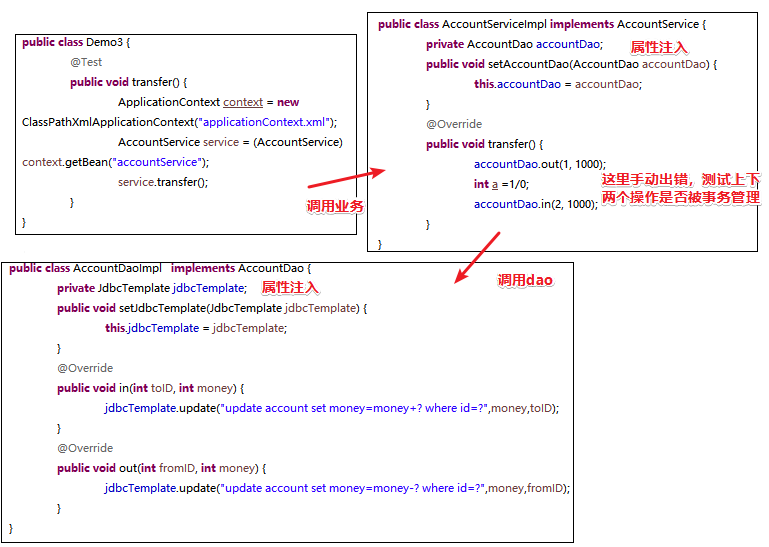Select the "this.accountDao = accountDao;" assignment

tap(558, 84)
